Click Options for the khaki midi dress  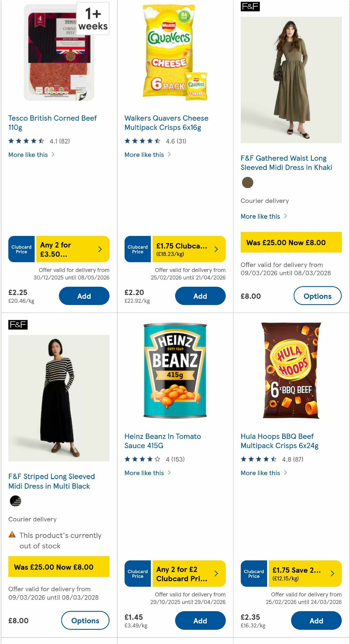click(317, 296)
